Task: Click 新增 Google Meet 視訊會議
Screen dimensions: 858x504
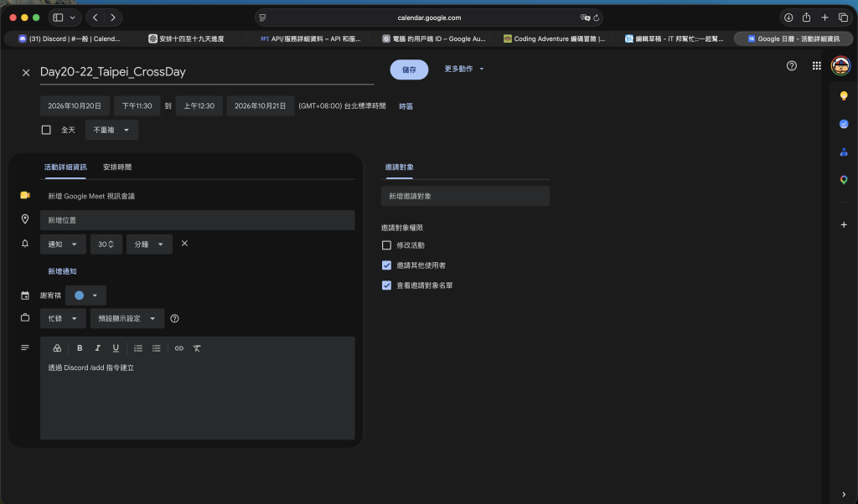Action: pyautogui.click(x=91, y=196)
